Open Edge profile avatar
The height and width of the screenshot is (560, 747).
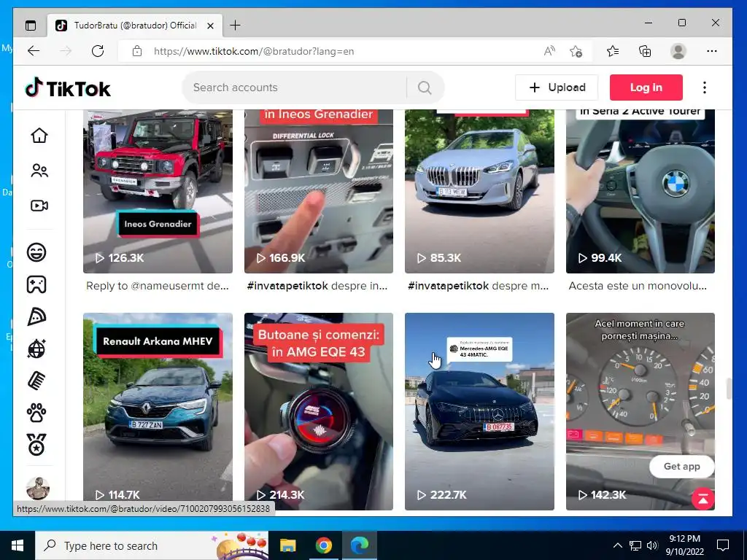678,51
